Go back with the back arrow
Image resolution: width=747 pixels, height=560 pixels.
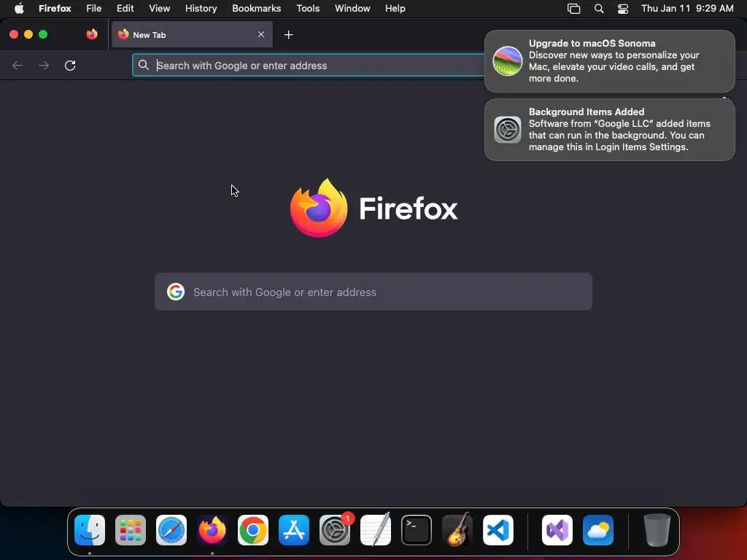(18, 65)
